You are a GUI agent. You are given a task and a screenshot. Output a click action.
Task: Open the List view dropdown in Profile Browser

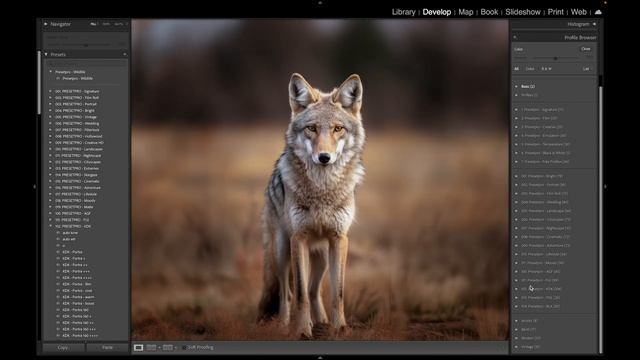pos(587,69)
